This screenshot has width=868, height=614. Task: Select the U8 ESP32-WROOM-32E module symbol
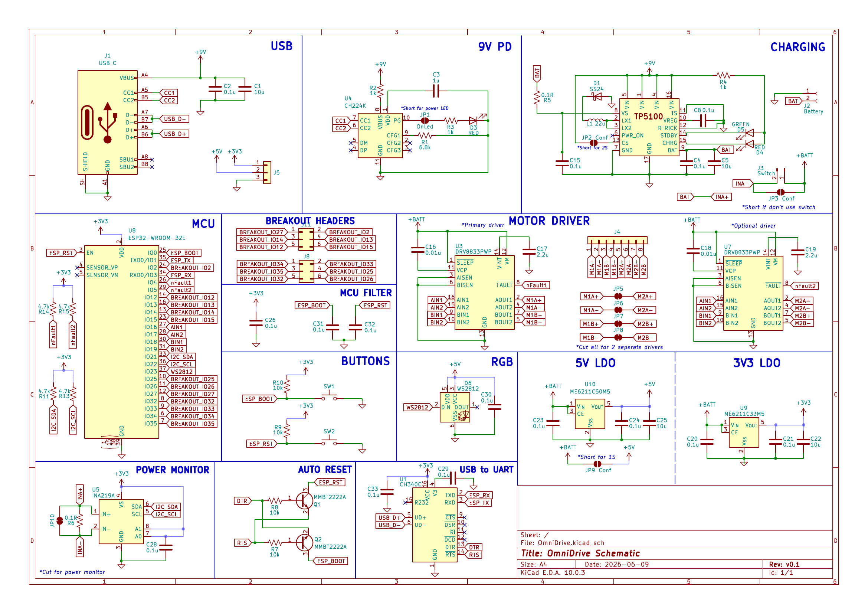[121, 342]
